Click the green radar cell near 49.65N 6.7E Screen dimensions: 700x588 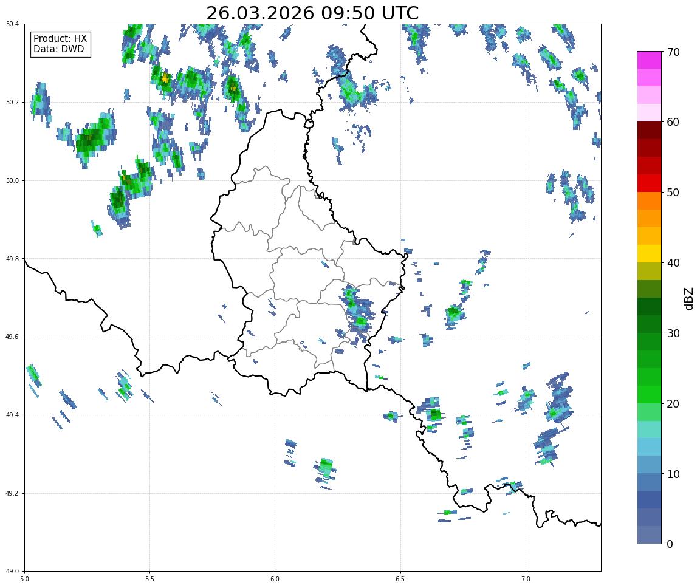(x=455, y=313)
